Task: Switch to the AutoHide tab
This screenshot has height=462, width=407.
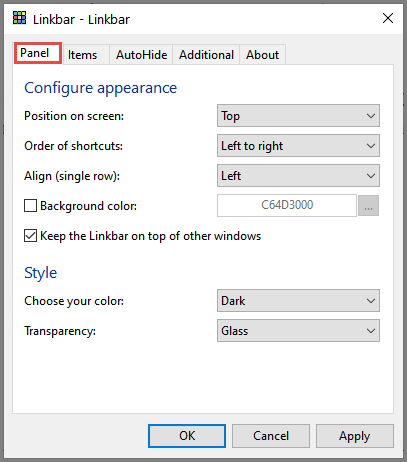Action: tap(141, 55)
